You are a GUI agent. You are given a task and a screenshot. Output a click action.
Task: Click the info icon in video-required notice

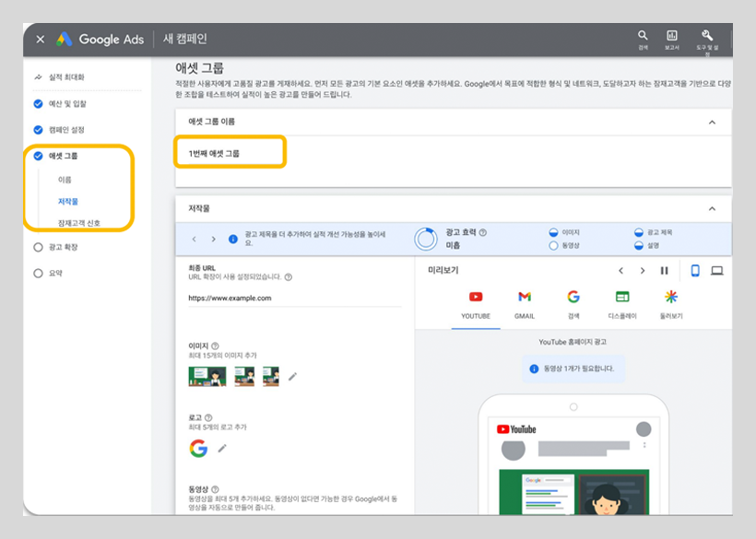pos(534,369)
